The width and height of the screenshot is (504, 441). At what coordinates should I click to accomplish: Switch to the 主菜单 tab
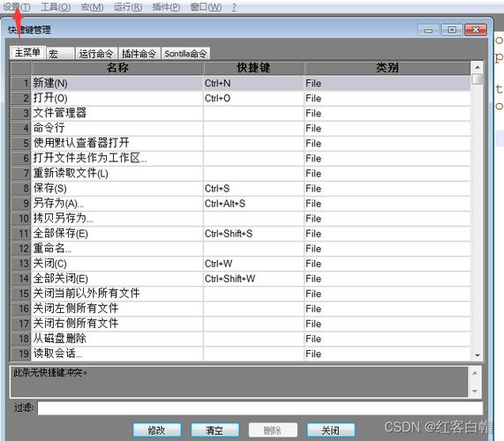(x=27, y=52)
